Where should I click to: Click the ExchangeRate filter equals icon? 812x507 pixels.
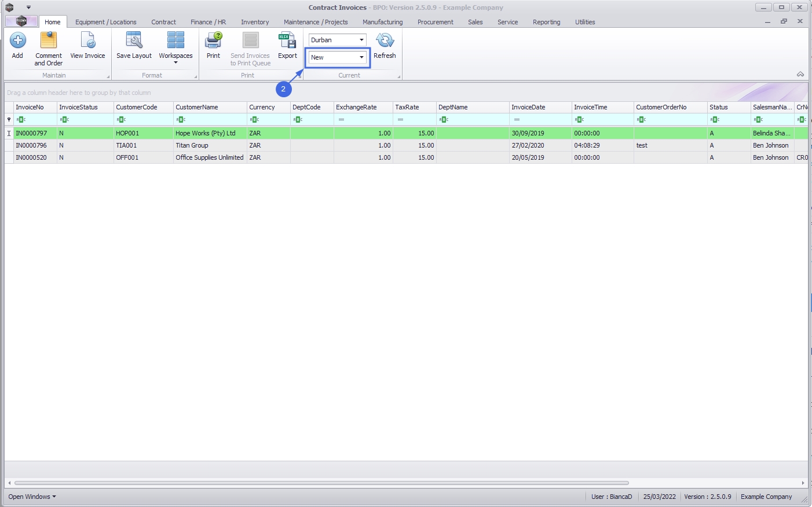tap(342, 120)
